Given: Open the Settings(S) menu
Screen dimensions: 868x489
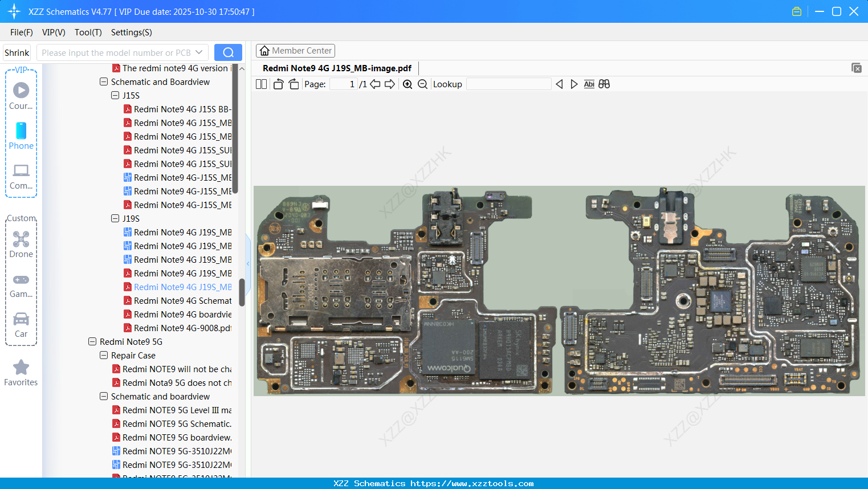Looking at the screenshot, I should 131,32.
